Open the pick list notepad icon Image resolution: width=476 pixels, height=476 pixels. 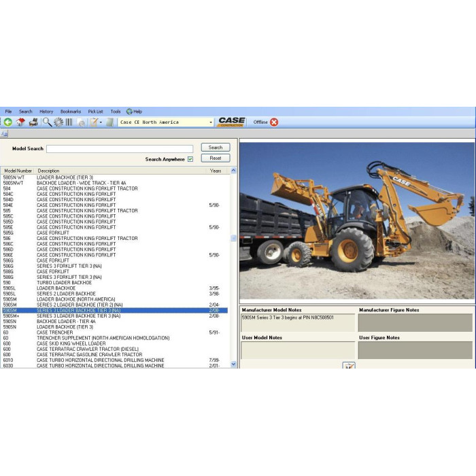tap(94, 122)
